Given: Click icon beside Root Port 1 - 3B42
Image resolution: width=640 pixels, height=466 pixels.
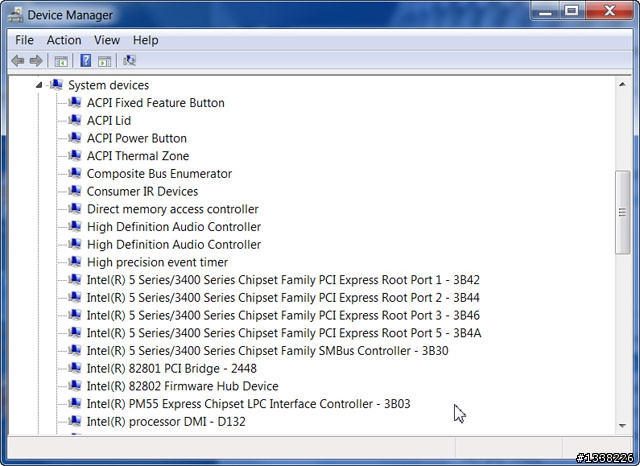Looking at the screenshot, I should 75,279.
